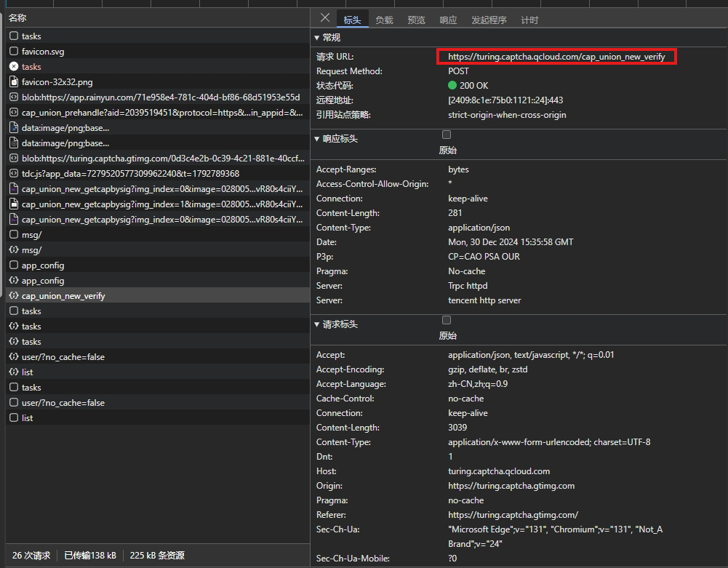
Task: Click the icon beside the blob app.rainyun.com request
Action: coord(14,97)
